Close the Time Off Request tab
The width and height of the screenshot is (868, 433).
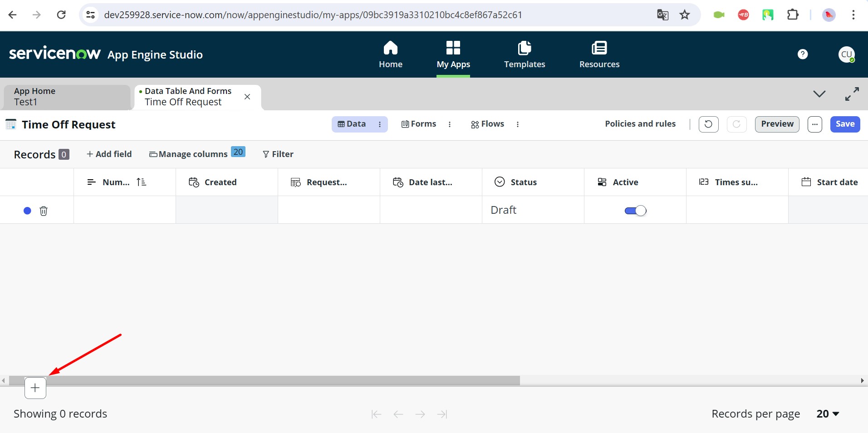click(x=247, y=97)
